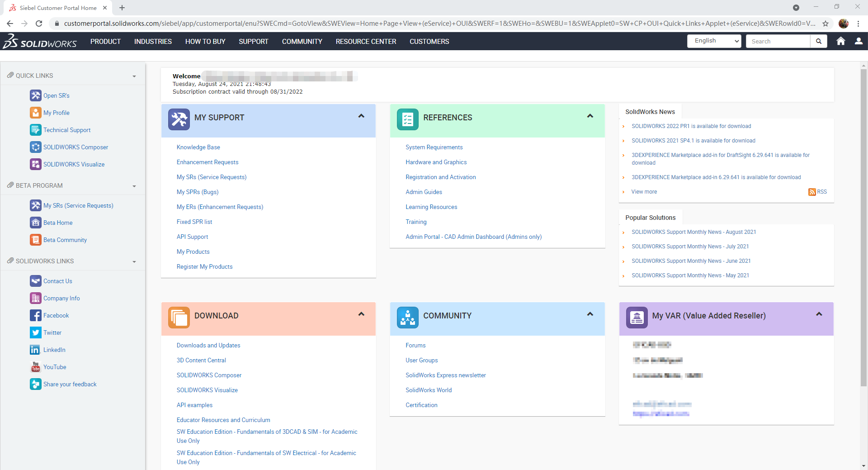Open the English language dropdown
Viewport: 868px width, 470px height.
coord(714,41)
